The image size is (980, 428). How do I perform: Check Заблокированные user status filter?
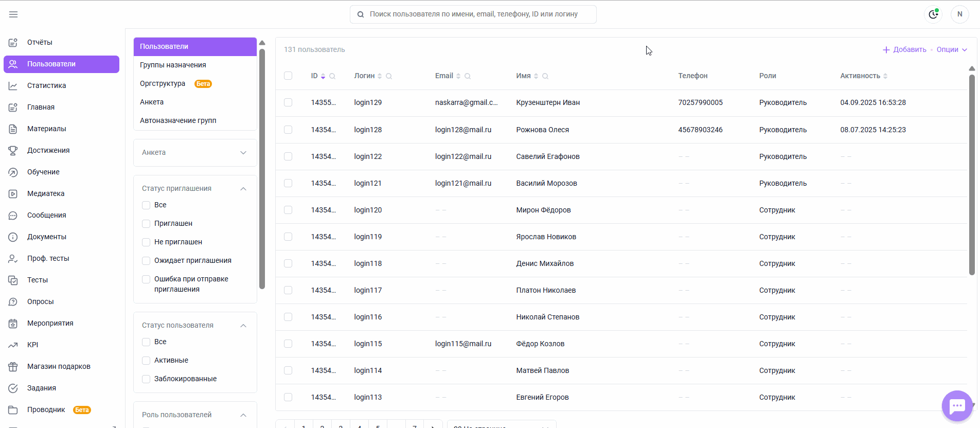(146, 379)
